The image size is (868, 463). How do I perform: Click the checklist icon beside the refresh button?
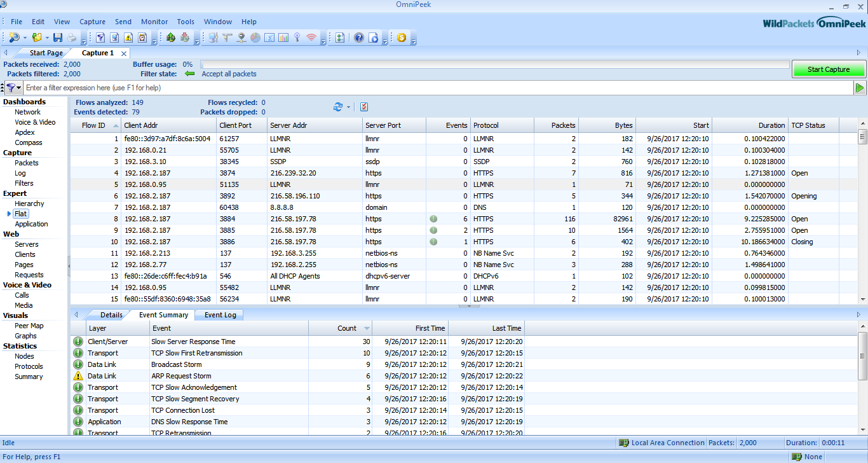[x=364, y=107]
